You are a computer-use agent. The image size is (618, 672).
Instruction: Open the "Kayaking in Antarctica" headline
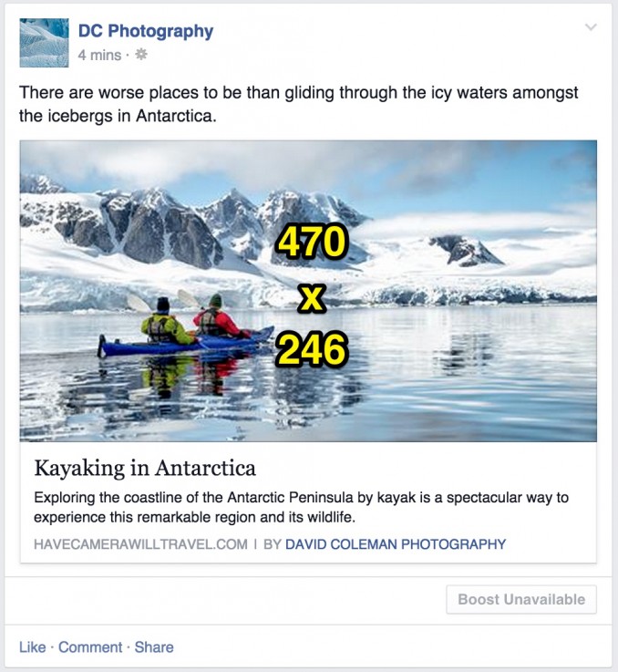[145, 469]
